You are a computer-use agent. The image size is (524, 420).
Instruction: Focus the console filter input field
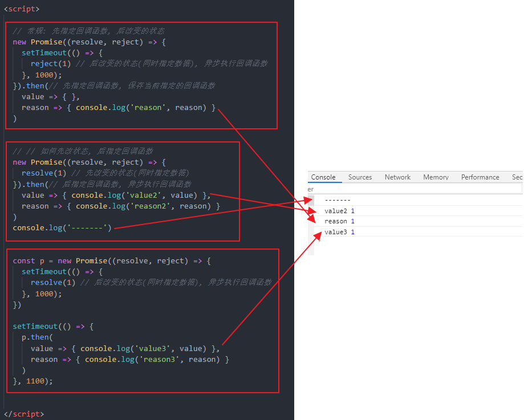tap(415, 189)
